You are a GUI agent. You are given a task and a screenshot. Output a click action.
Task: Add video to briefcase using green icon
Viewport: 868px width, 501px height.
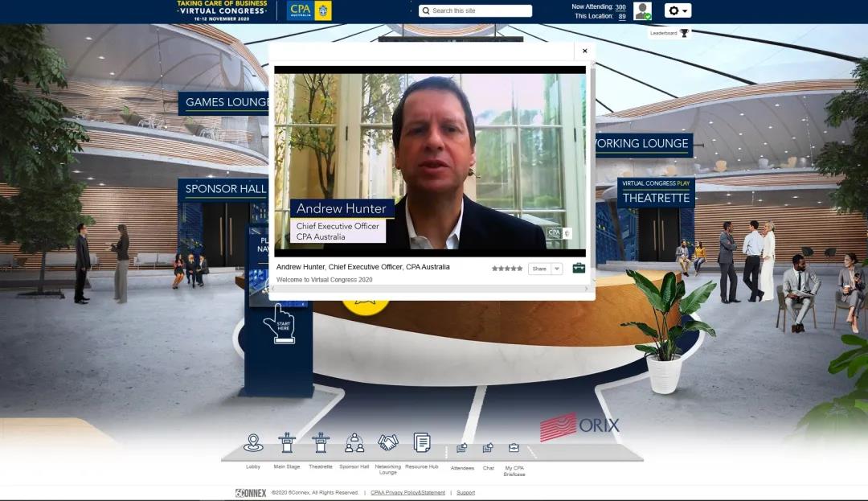click(579, 269)
